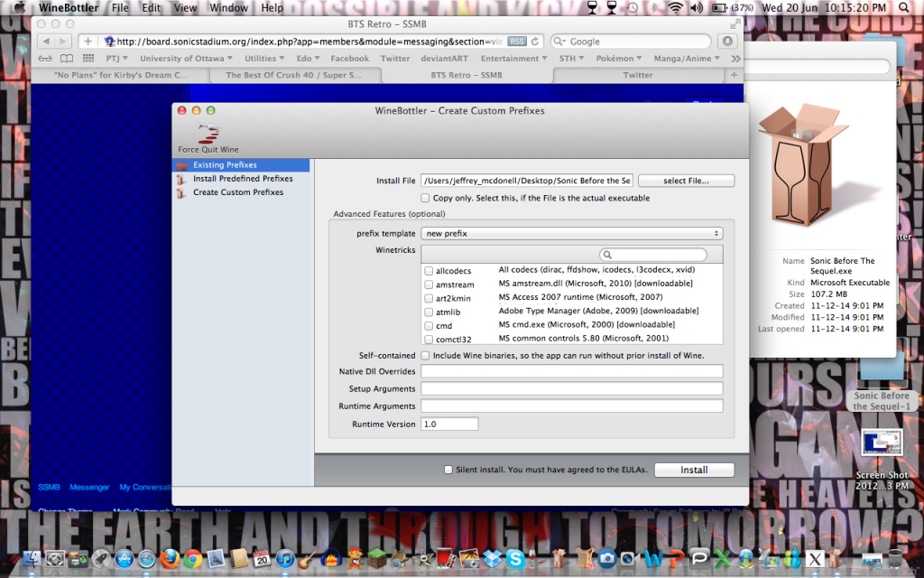924x578 pixels.
Task: Open Finder from the Dock
Action: coord(32,558)
